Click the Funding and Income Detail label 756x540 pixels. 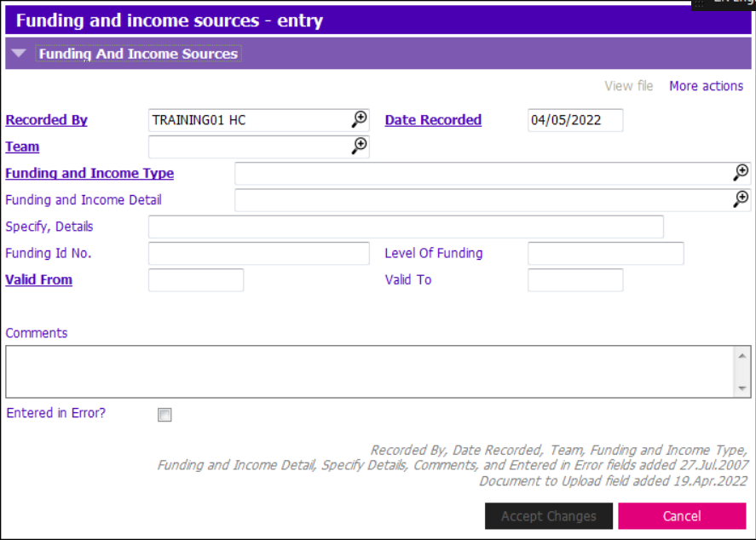point(84,200)
